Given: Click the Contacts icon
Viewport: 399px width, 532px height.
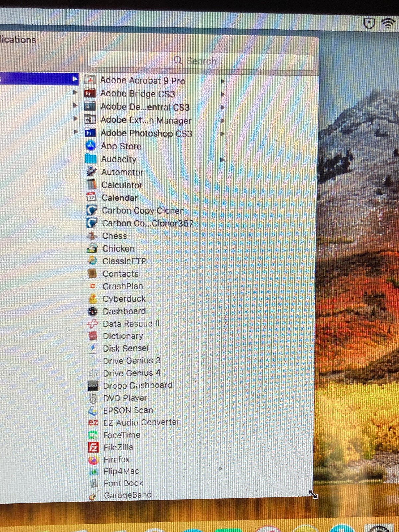Looking at the screenshot, I should (x=92, y=274).
